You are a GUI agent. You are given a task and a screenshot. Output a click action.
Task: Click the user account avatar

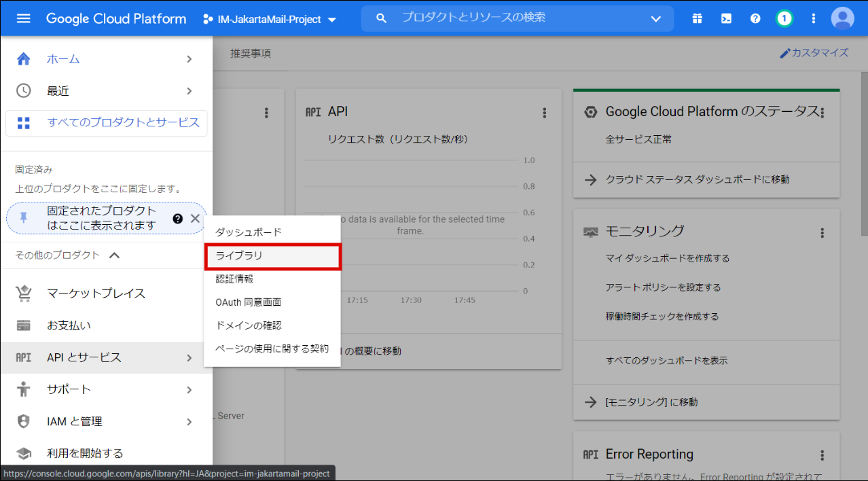coord(842,19)
